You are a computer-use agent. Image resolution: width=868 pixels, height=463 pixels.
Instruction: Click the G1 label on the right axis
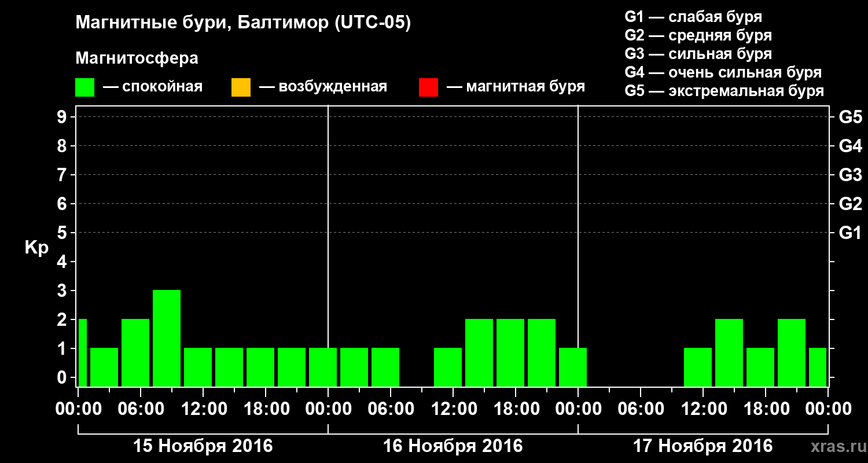(850, 233)
